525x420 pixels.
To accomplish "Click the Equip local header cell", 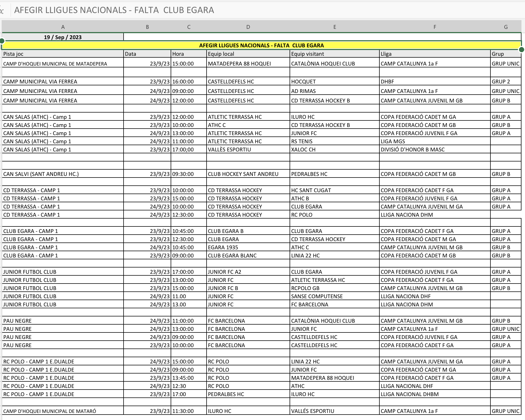I will click(x=248, y=54).
